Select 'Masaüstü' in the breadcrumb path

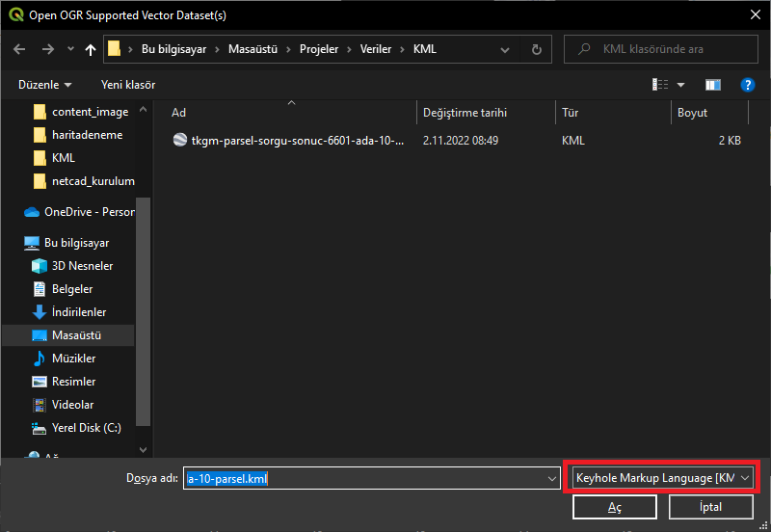coord(253,49)
